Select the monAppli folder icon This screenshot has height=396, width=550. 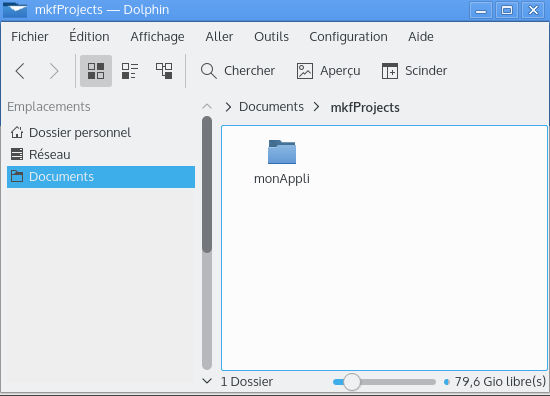(282, 152)
